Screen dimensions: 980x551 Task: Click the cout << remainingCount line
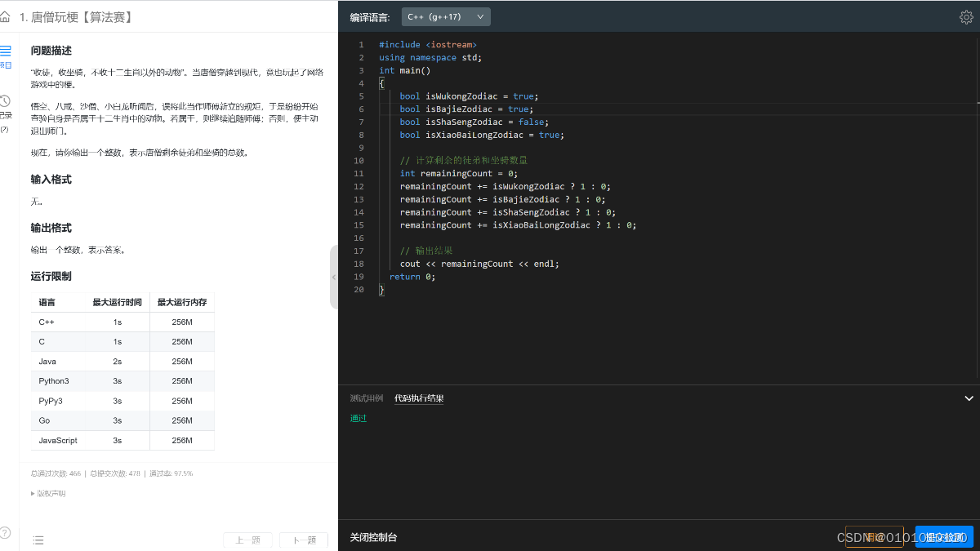479,264
